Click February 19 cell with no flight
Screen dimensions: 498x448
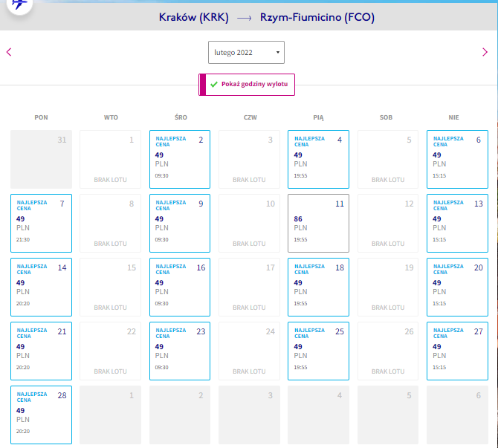(x=388, y=287)
